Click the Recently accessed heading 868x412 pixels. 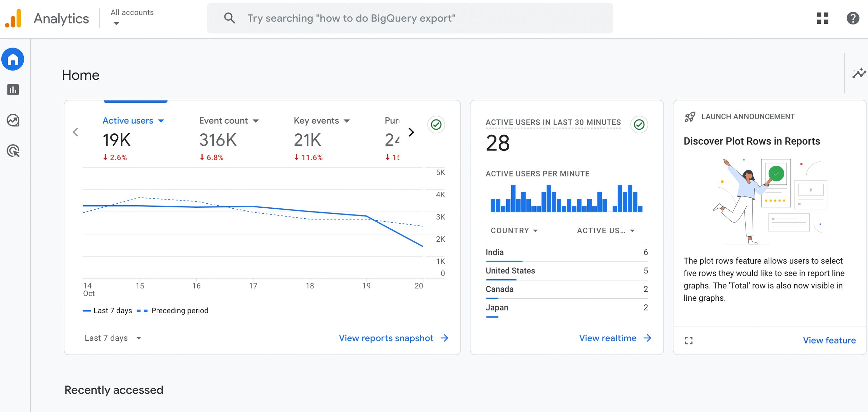pyautogui.click(x=114, y=390)
